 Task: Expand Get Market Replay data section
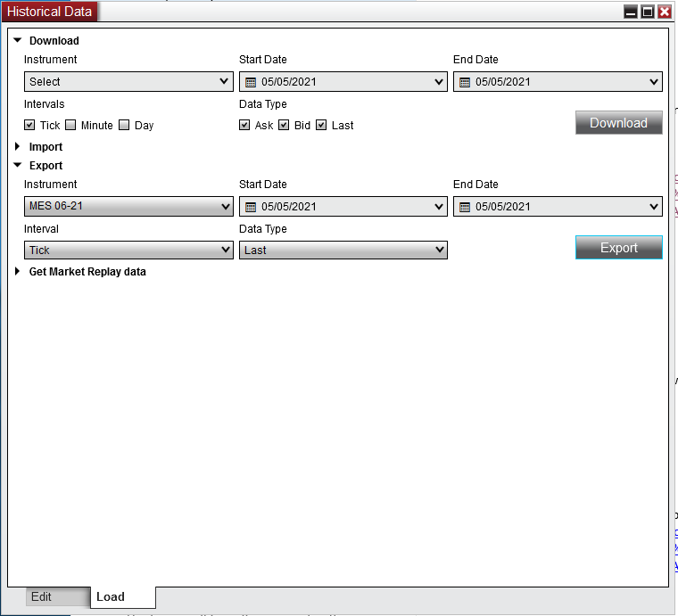[17, 271]
